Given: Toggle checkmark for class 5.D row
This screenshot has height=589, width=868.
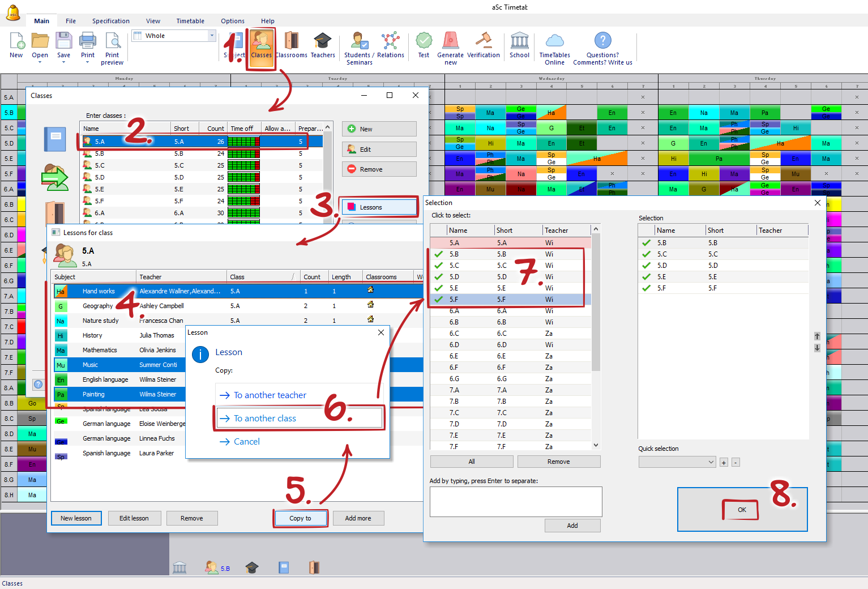Looking at the screenshot, I should pyautogui.click(x=439, y=277).
